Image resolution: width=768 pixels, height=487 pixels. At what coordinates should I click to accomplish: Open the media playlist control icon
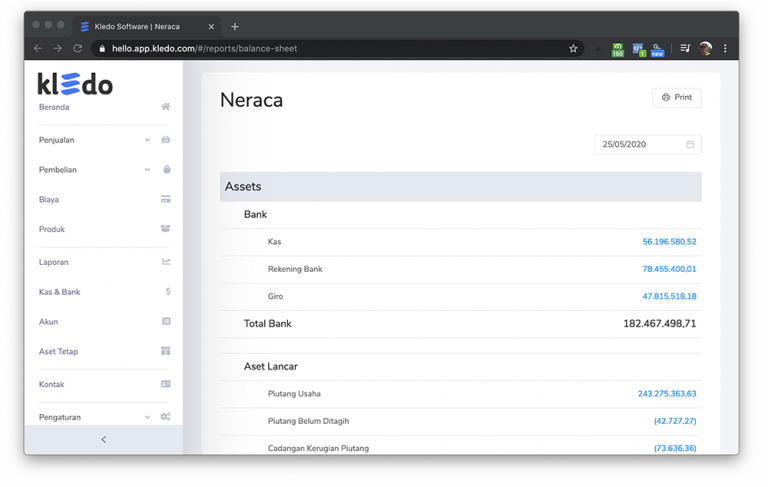(685, 49)
